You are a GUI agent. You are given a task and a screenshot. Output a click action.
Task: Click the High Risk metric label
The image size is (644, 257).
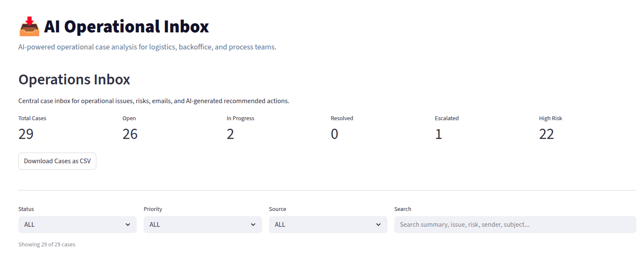coord(551,118)
